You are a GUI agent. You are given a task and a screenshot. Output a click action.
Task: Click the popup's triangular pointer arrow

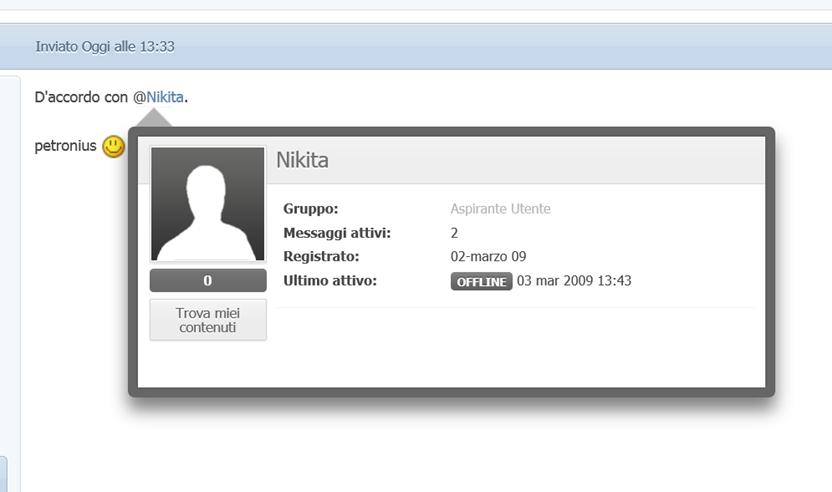click(158, 119)
